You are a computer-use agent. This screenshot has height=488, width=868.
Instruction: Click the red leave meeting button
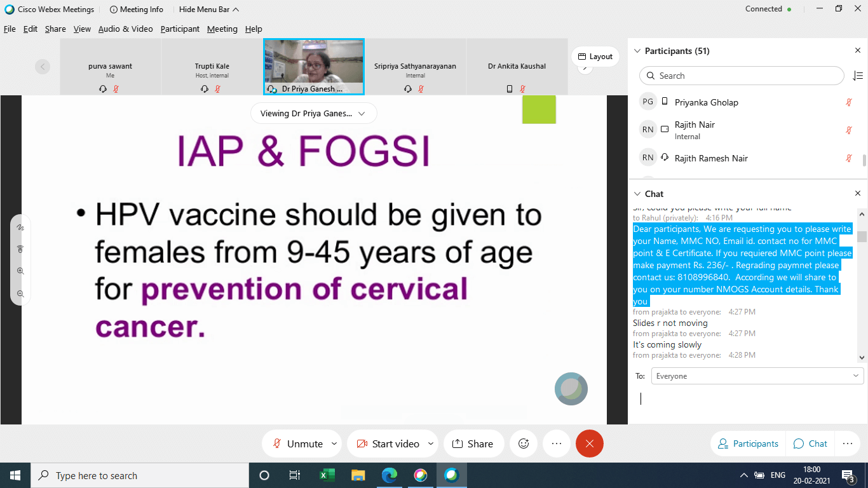(589, 444)
